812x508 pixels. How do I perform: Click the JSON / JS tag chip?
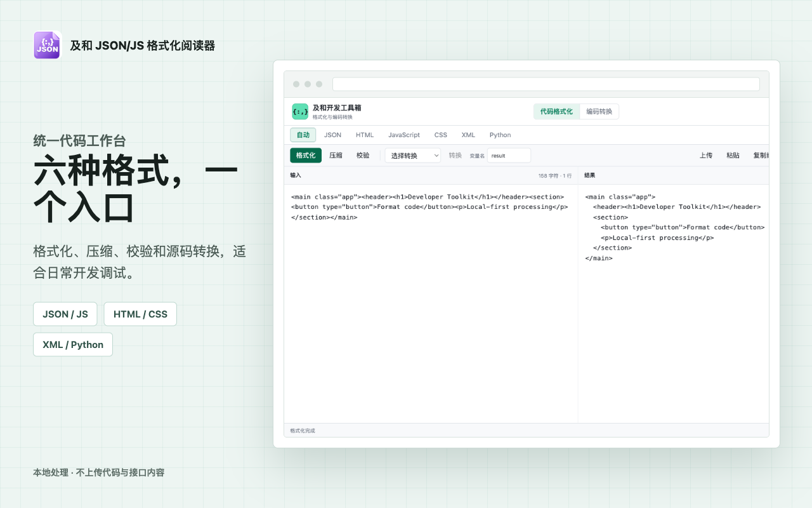click(x=65, y=314)
